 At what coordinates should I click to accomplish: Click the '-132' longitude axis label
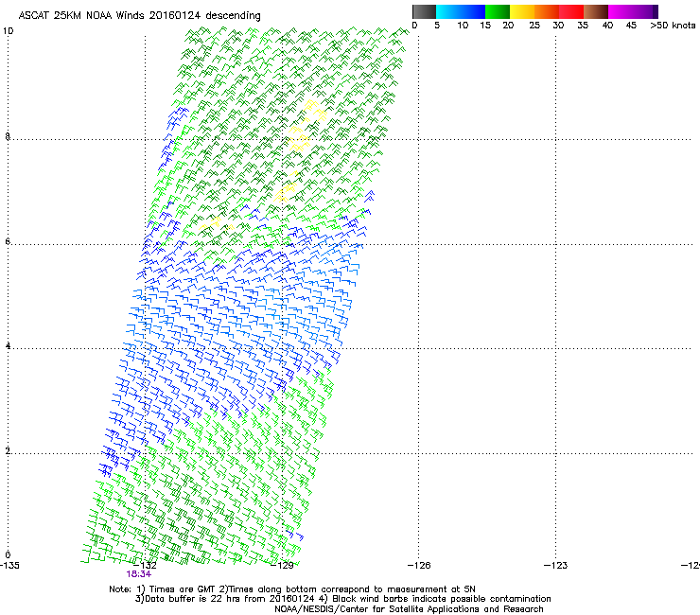coord(145,565)
